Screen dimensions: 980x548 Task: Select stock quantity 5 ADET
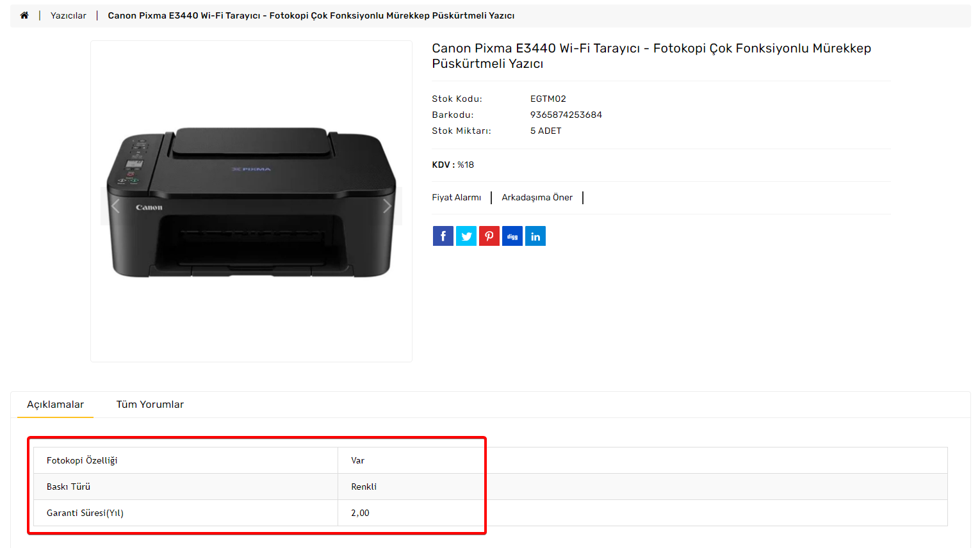[546, 131]
